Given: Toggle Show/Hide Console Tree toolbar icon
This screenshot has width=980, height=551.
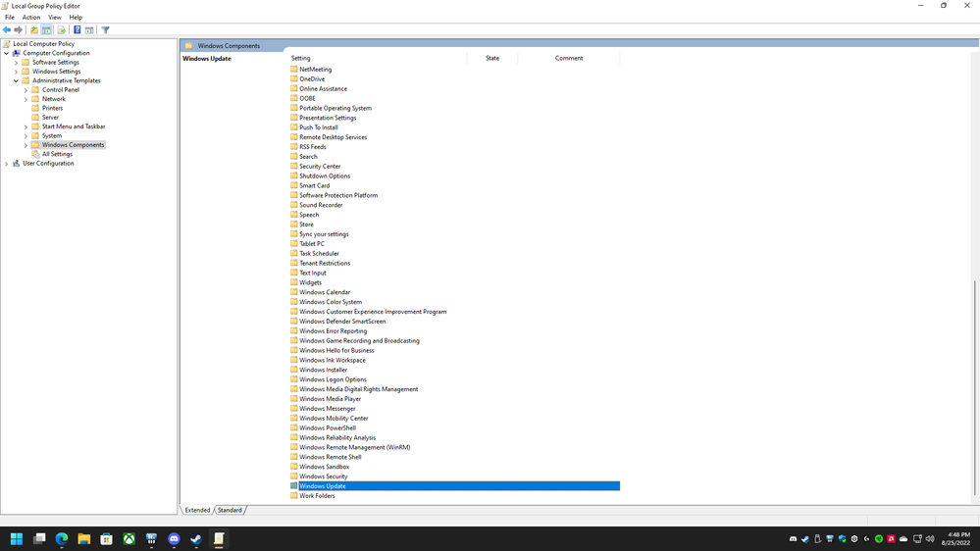Looking at the screenshot, I should pos(46,30).
